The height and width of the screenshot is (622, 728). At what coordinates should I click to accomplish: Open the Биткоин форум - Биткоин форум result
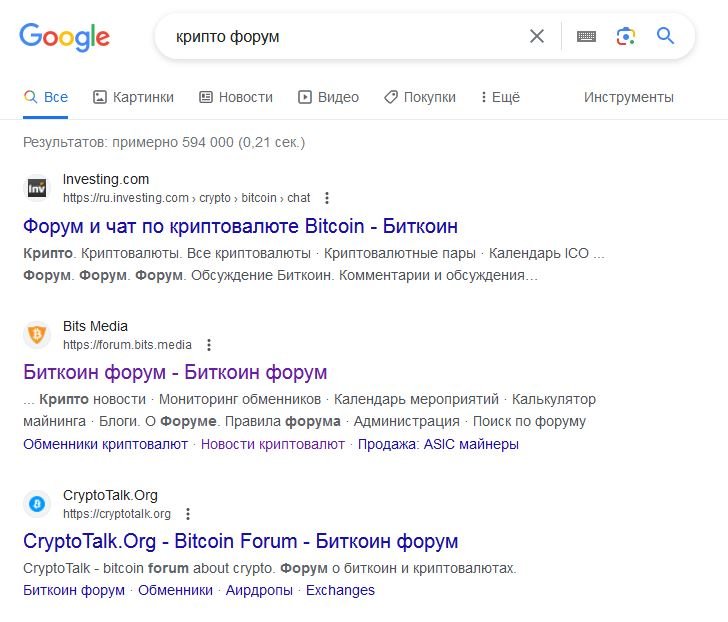click(x=175, y=372)
